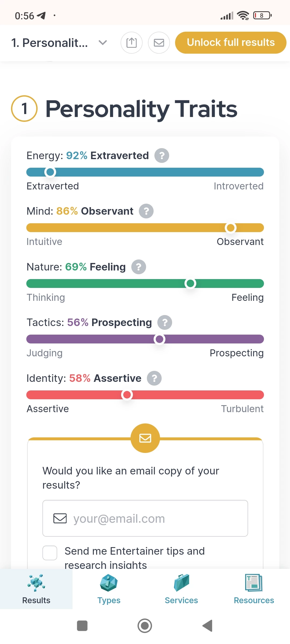Tap the Android back navigation button
Viewport: 290px width, 644px height.
(x=207, y=626)
